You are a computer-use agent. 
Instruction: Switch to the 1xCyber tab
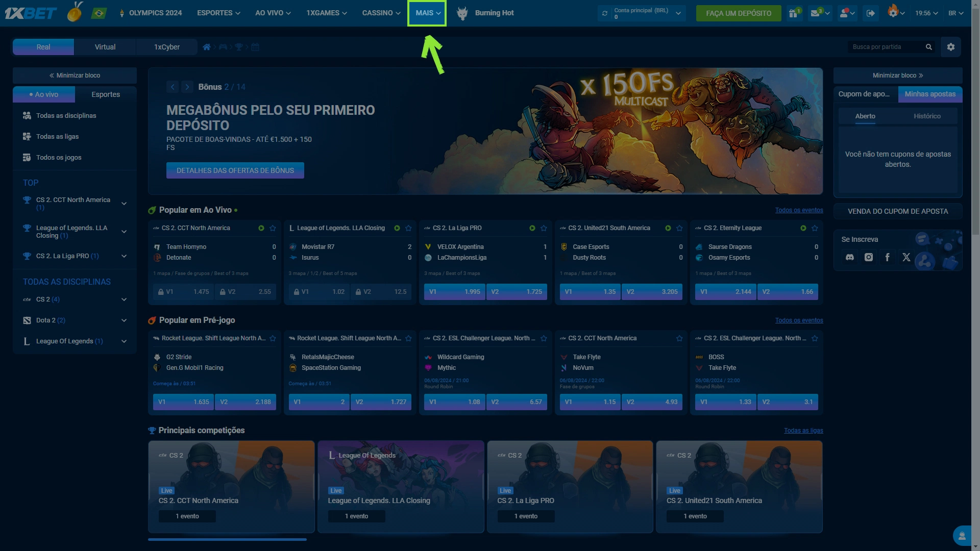point(167,47)
